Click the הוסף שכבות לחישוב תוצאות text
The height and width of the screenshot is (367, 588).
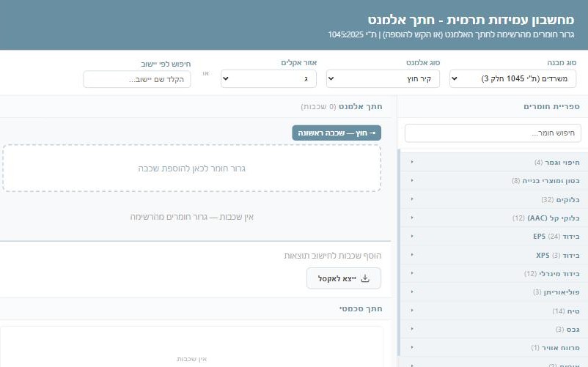click(333, 256)
